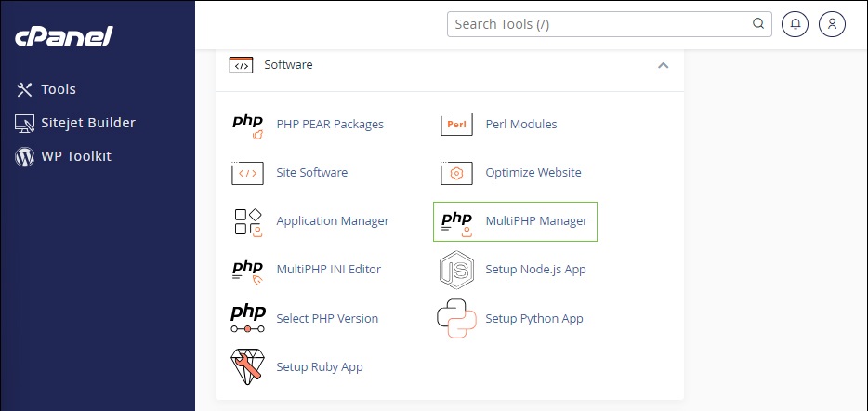
Task: Click the Software section title text
Action: (288, 65)
